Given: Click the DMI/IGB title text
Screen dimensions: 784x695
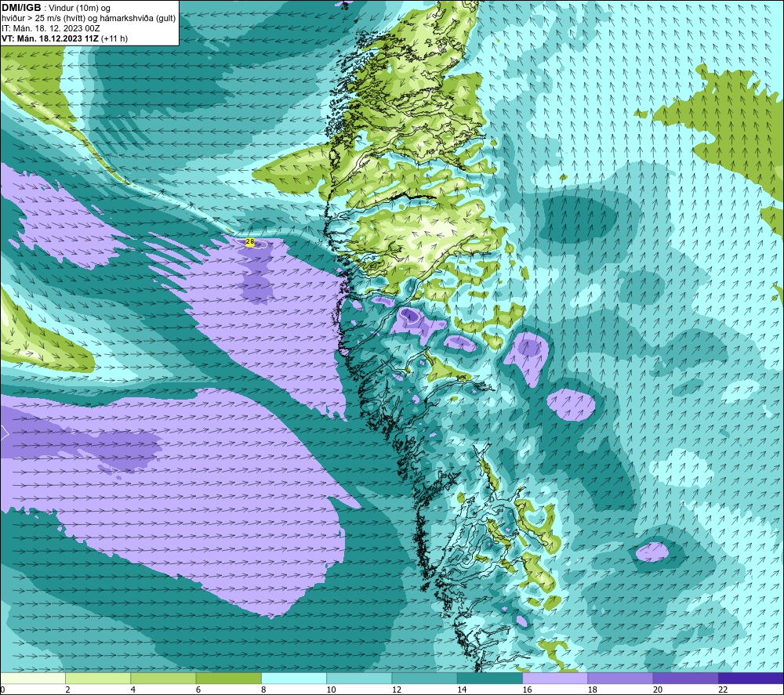Looking at the screenshot, I should click(21, 8).
